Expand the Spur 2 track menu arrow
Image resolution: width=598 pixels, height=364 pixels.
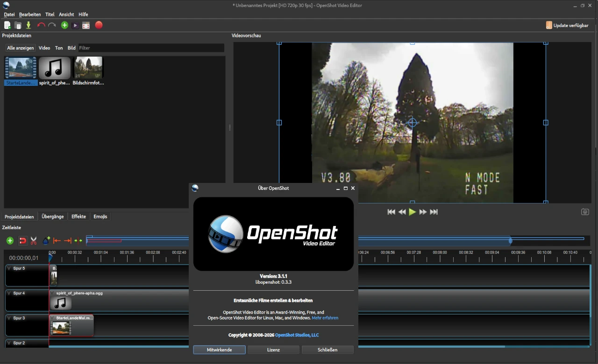(9, 343)
